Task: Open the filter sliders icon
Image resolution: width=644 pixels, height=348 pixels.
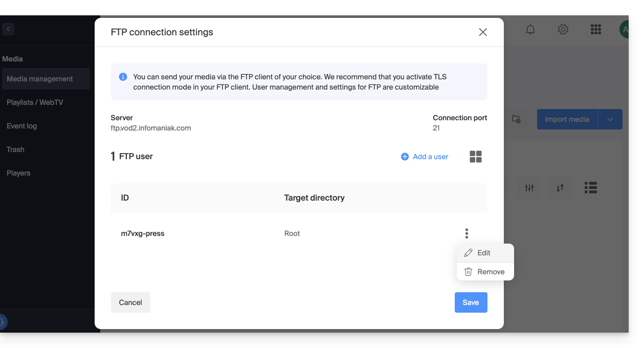Action: click(x=529, y=188)
